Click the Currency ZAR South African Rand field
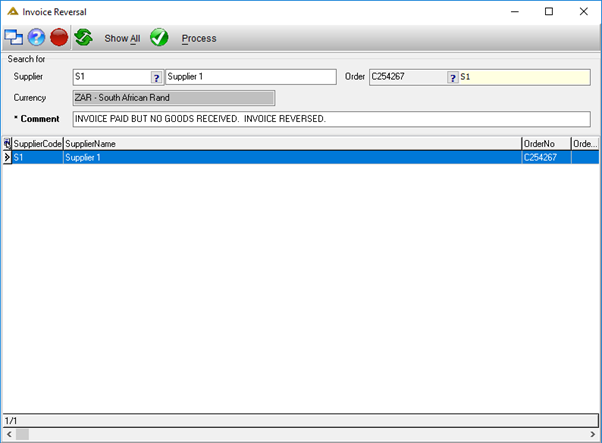 pyautogui.click(x=174, y=98)
